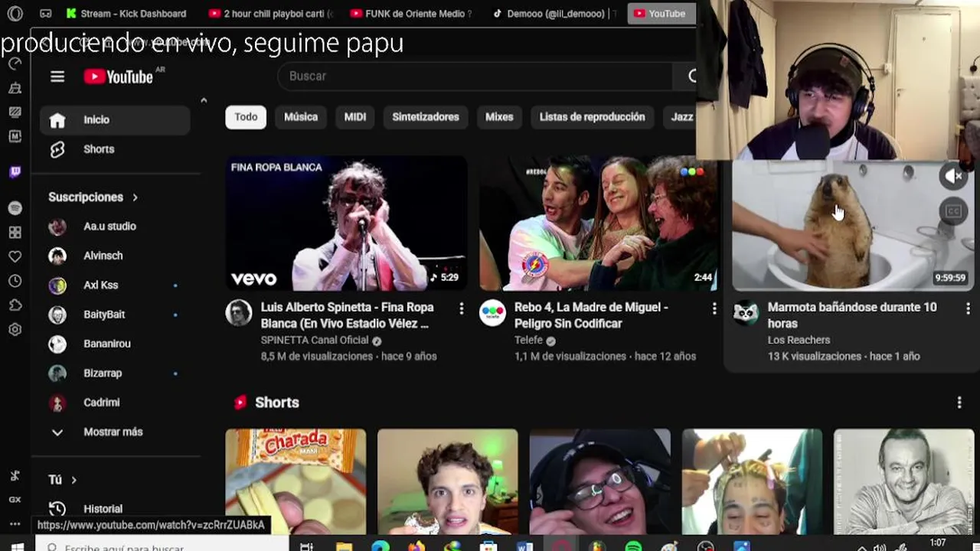
Task: Expand the Suscripciones section chevron
Action: pos(135,197)
